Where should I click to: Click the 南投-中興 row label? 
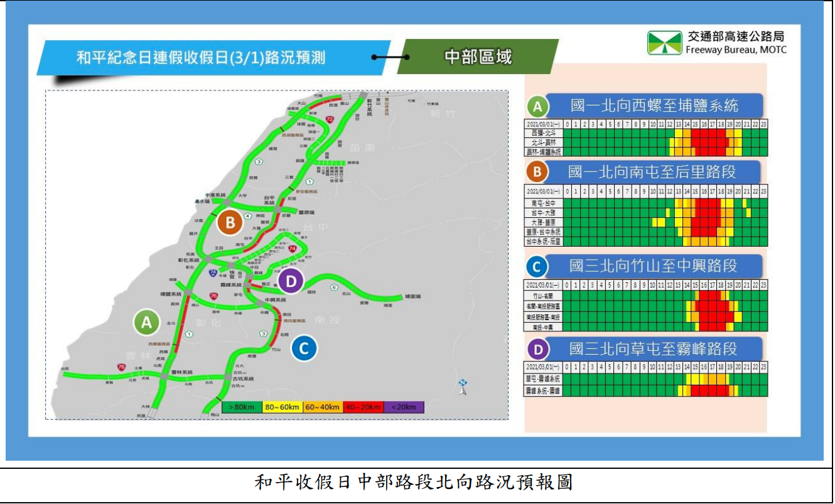[544, 327]
